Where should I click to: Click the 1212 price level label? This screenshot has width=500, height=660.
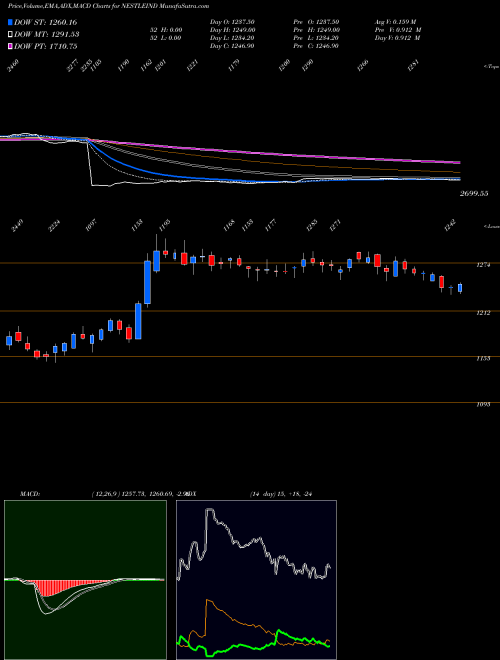[484, 313]
